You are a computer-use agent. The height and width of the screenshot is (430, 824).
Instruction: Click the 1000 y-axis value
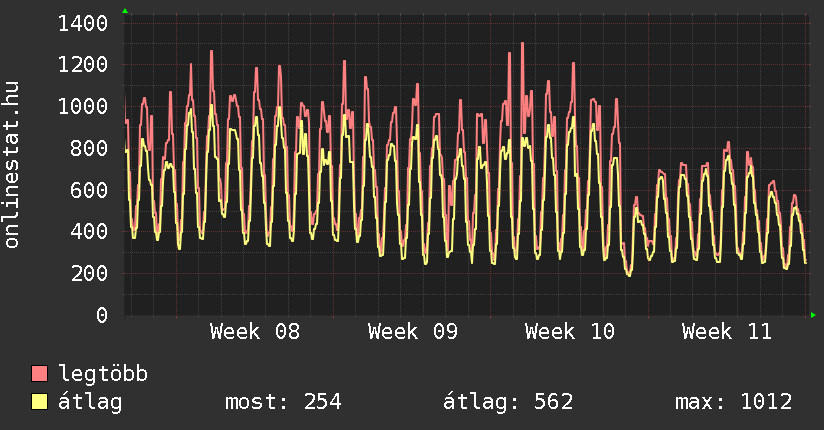84,107
